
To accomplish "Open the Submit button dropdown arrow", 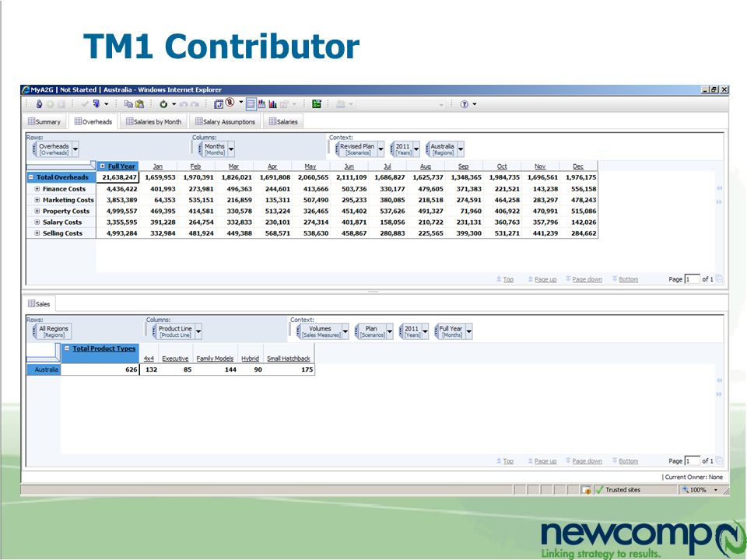I will point(107,104).
